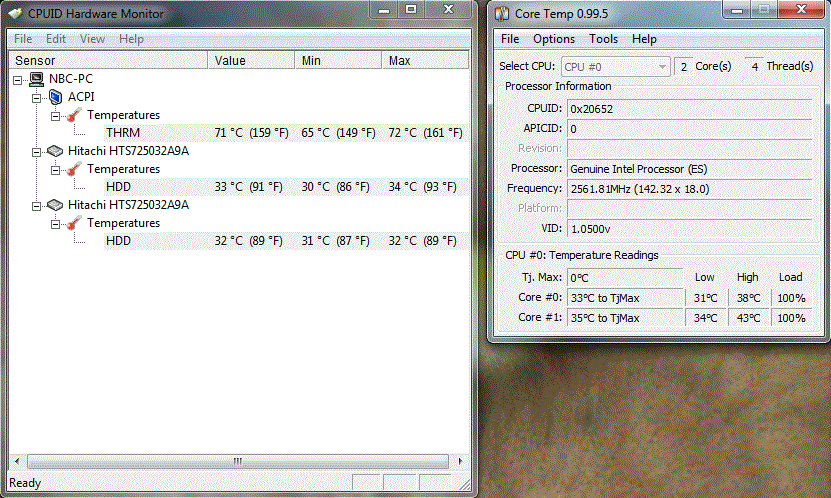Click thermometer icon under first Hitachi drive
831x498 pixels.
(74, 169)
